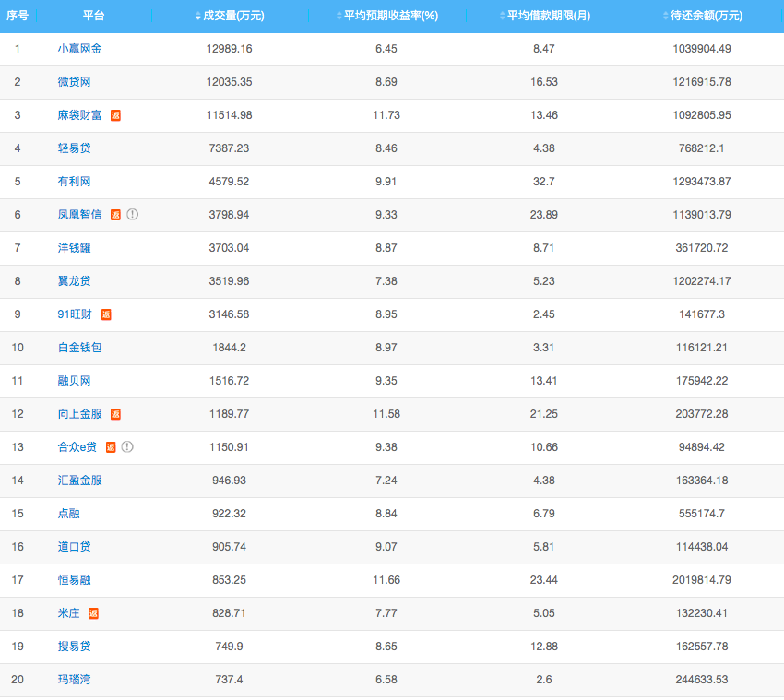This screenshot has width=784, height=700.
Task: Select the yield value 11.58
Action: click(386, 413)
